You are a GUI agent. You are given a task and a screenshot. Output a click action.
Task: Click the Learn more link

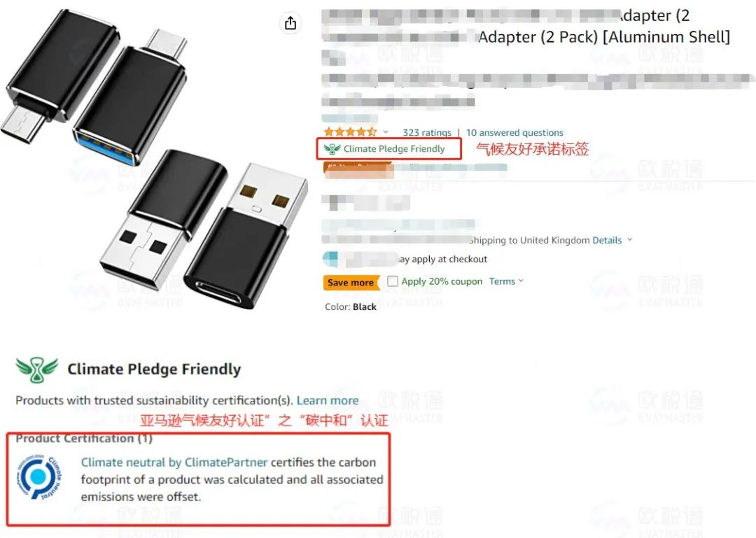pyautogui.click(x=328, y=401)
